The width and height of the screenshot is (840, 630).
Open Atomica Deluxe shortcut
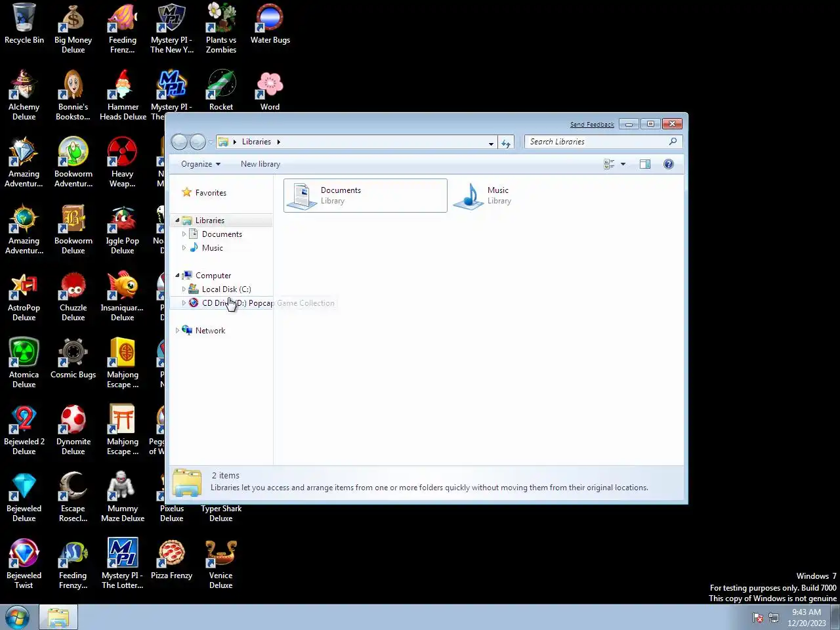tap(24, 363)
